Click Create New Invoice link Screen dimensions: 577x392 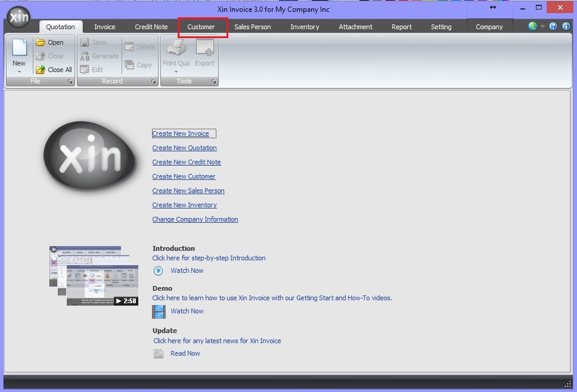180,133
